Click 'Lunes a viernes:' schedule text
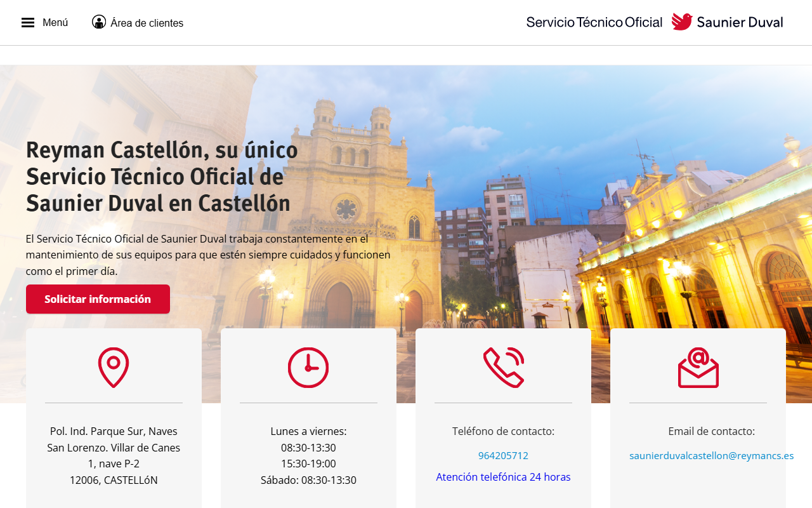Image resolution: width=812 pixels, height=508 pixels. [308, 431]
